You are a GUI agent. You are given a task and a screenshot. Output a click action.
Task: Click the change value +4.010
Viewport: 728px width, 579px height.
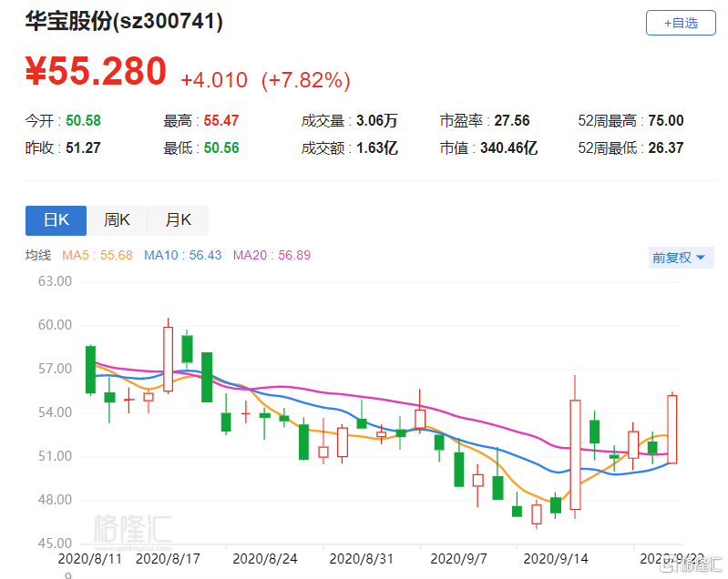coord(214,80)
